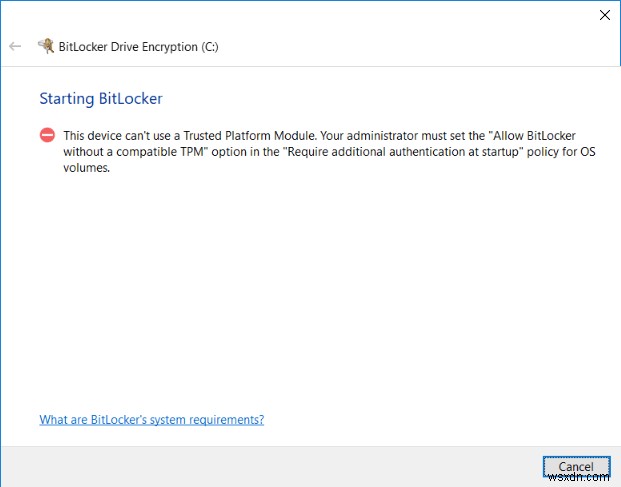
Task: Click the Starting BitLocker heading
Action: tap(101, 99)
